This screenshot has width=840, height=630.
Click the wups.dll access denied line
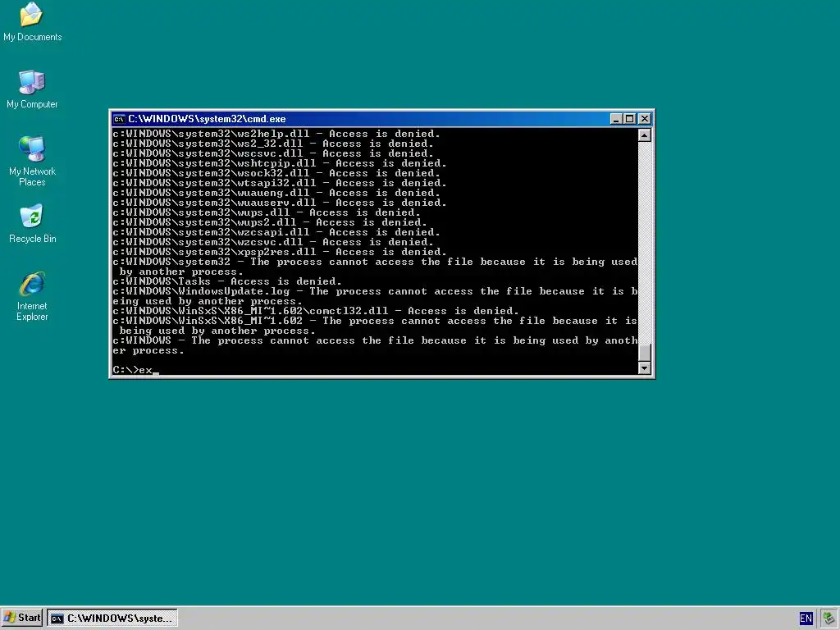click(x=267, y=212)
